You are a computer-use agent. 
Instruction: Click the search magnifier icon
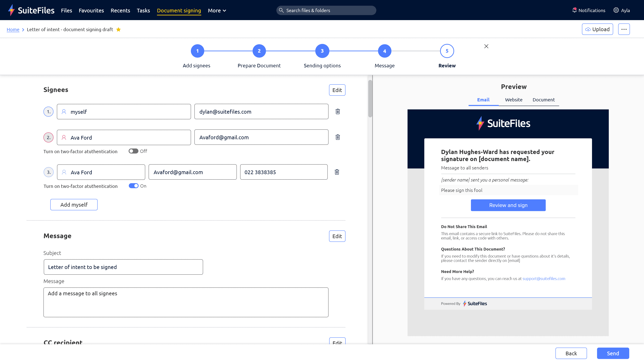(281, 10)
